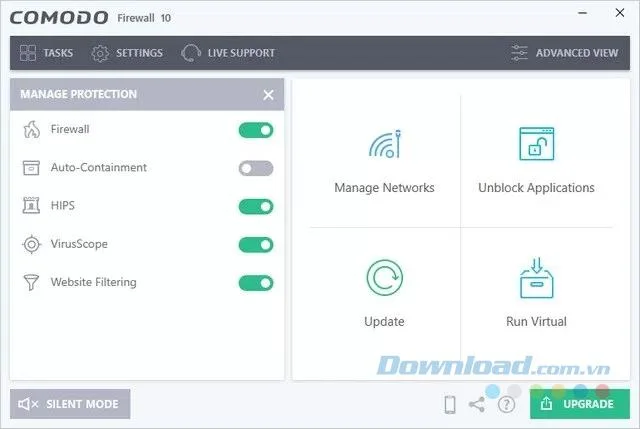The width and height of the screenshot is (640, 429).
Task: Open the Manage Networks icon
Action: click(385, 144)
